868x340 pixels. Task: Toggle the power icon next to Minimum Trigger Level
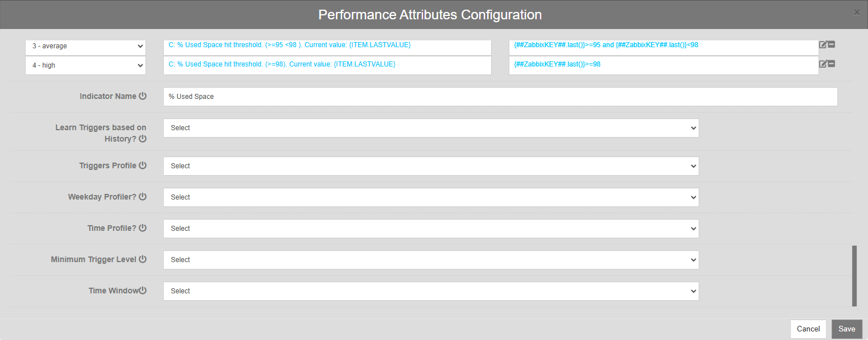click(x=143, y=259)
